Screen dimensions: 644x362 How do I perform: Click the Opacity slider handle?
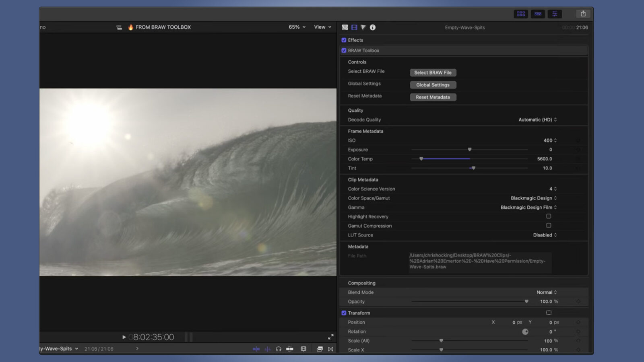click(526, 301)
